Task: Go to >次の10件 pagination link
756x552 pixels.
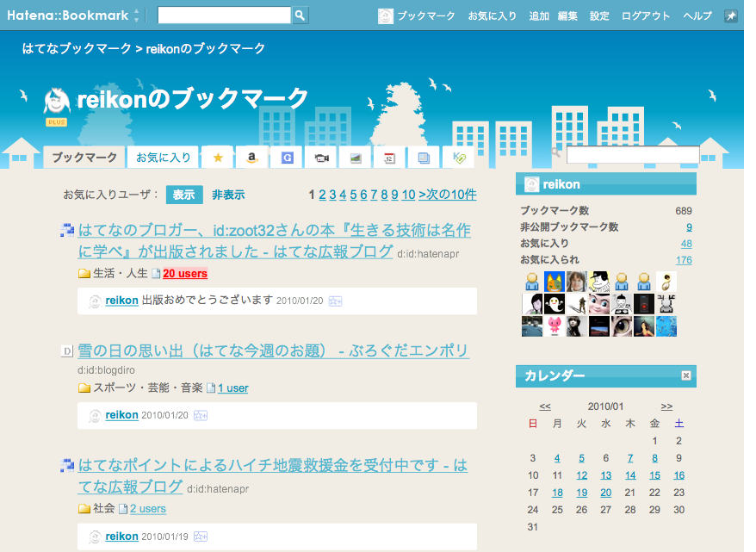Action: tap(448, 195)
